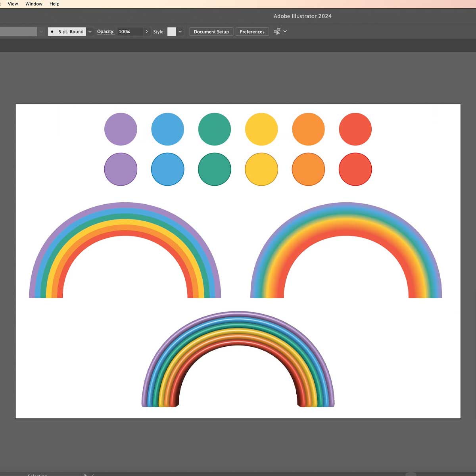This screenshot has height=476, width=476.
Task: Click the 5 pt. Round brush definition box
Action: point(67,32)
